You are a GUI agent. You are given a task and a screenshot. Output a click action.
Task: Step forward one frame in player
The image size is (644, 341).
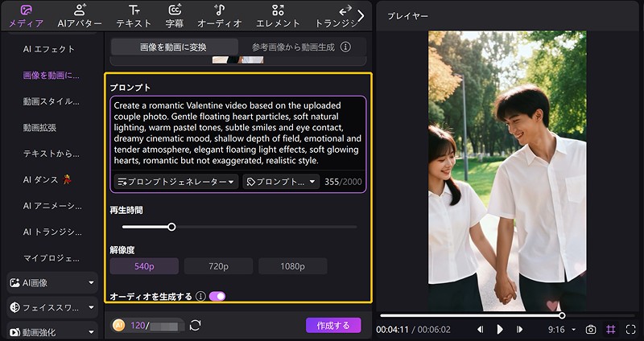pyautogui.click(x=519, y=330)
